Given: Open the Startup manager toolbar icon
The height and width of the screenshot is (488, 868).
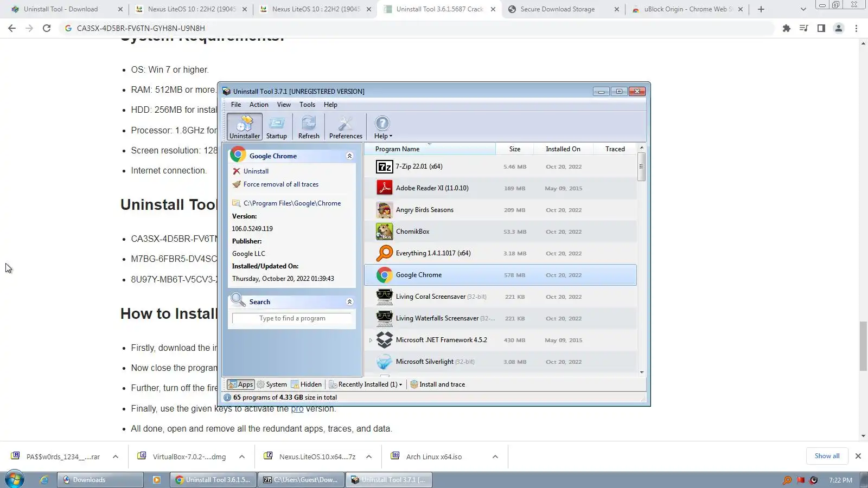Looking at the screenshot, I should pos(277,127).
